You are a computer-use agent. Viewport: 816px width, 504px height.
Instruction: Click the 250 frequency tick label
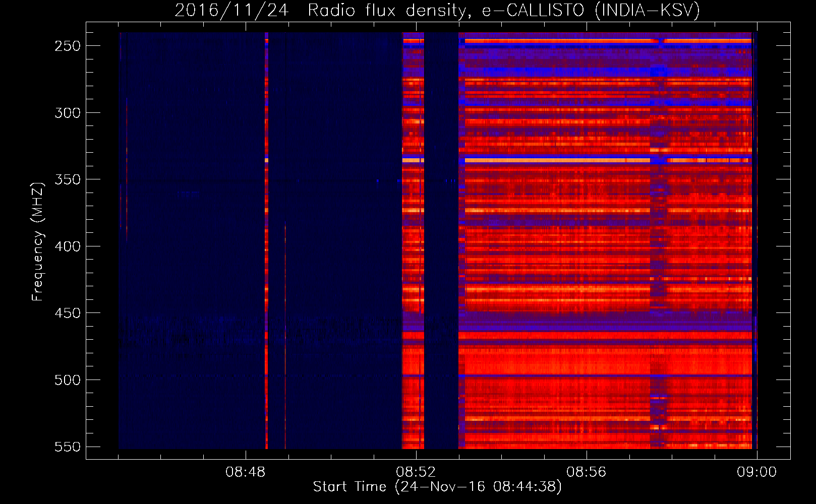[68, 46]
